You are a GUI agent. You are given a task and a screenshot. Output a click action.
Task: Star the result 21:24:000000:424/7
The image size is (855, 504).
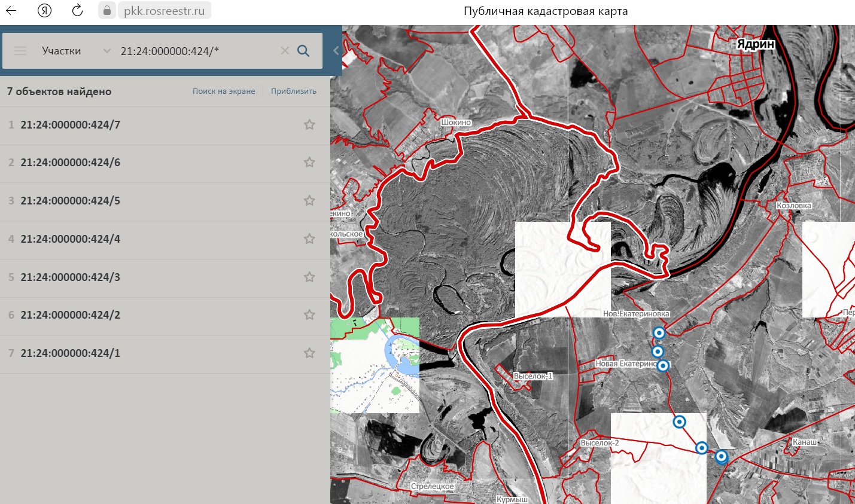pyautogui.click(x=309, y=125)
